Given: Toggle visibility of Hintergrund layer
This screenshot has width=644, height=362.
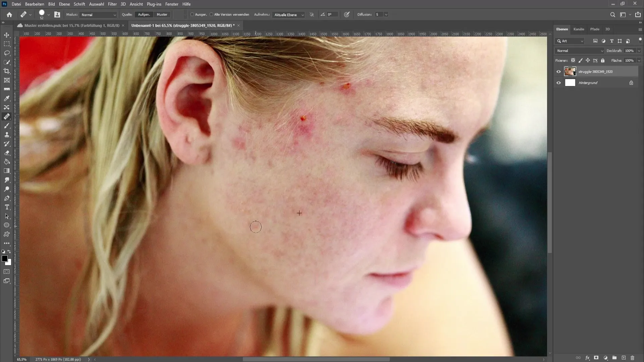Looking at the screenshot, I should (x=558, y=83).
